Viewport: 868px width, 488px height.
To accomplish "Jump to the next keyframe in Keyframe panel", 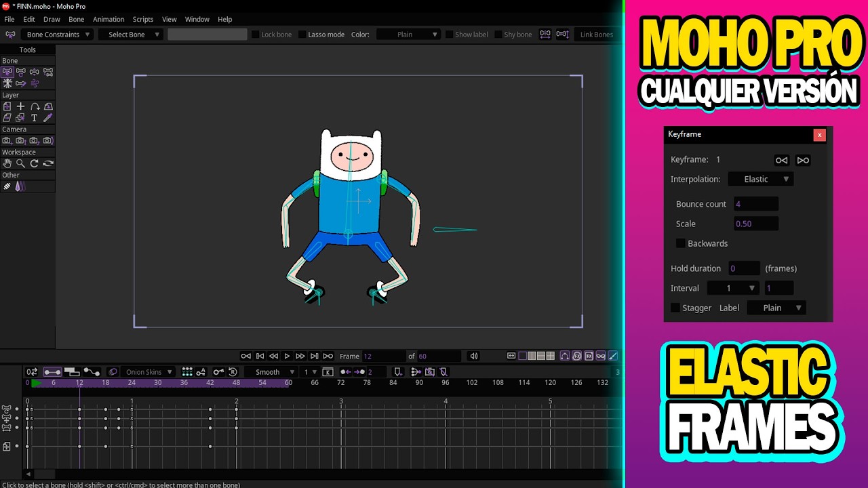I will tap(803, 160).
